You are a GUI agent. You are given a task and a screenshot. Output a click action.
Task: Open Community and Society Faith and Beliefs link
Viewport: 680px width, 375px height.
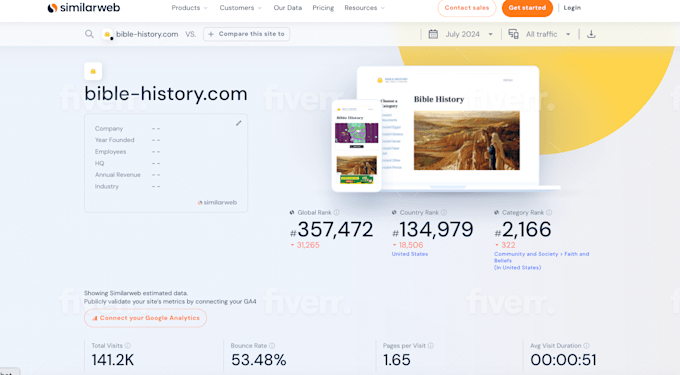[x=541, y=261]
